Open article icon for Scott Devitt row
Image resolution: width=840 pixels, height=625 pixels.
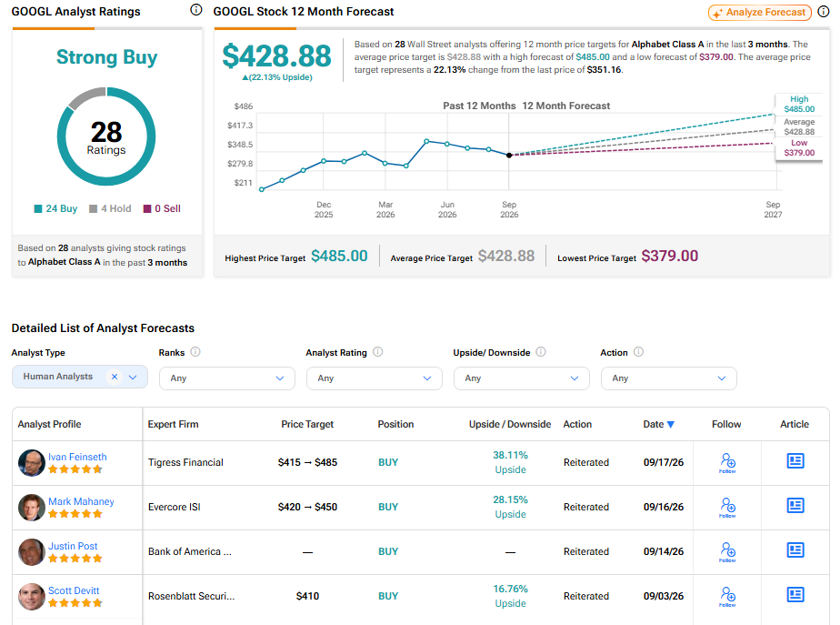click(795, 594)
